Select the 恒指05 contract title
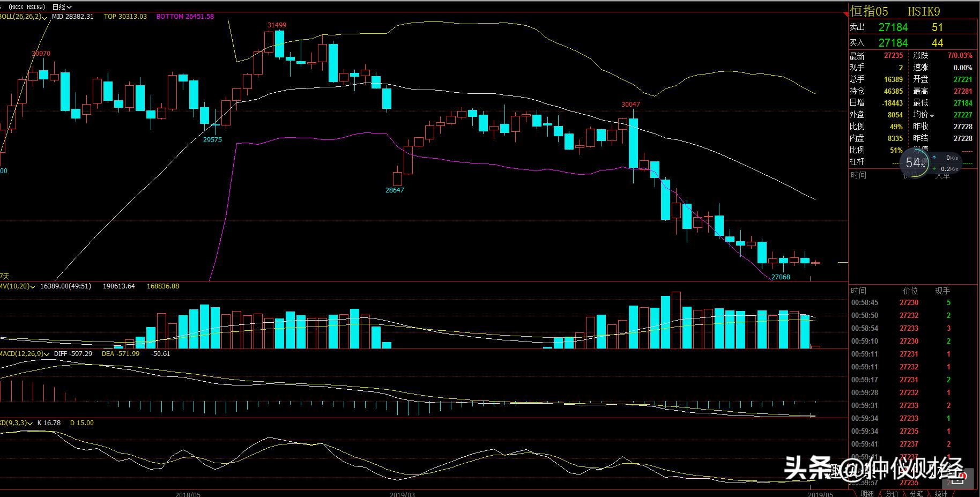This screenshot has height=497, width=980. pyautogui.click(x=869, y=11)
